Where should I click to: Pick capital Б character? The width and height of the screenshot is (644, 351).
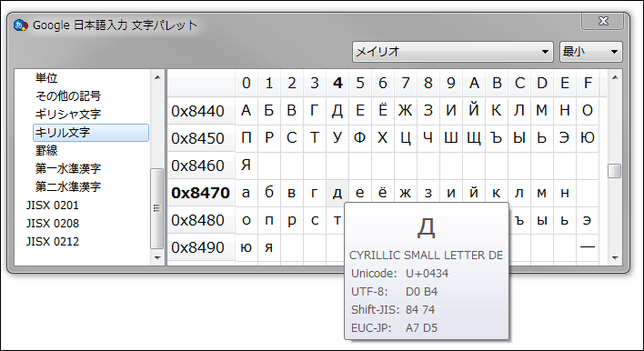(x=269, y=111)
